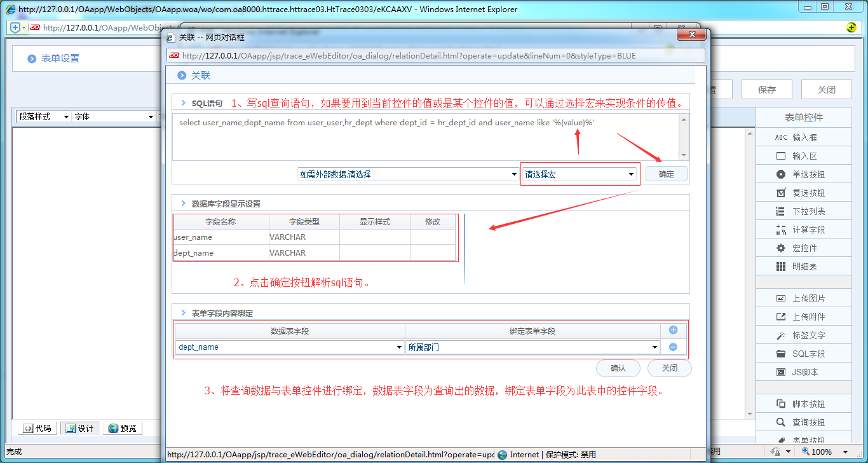The image size is (868, 463).
Task: Insert a 复选按钮 checkbox control
Action: tap(804, 193)
